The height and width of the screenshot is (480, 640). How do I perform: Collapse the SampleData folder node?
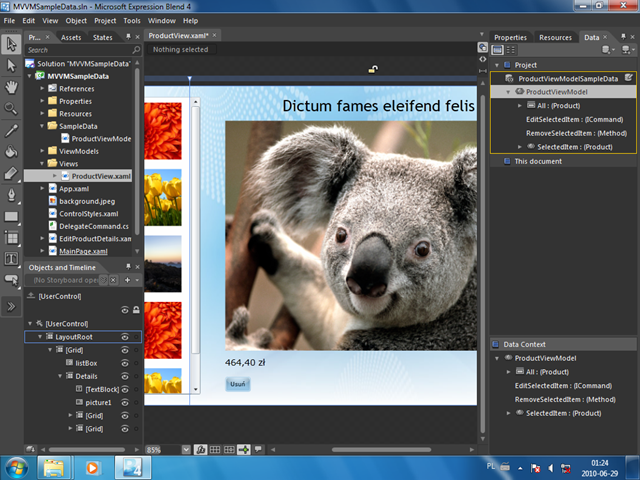(42, 126)
